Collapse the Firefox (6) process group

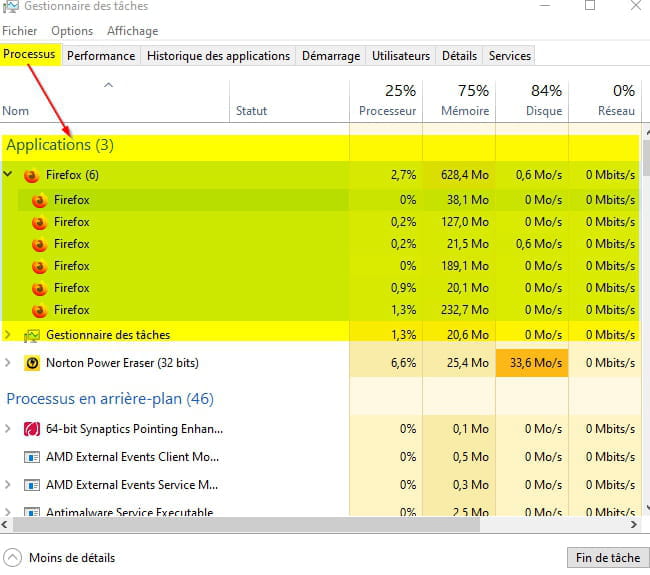point(7,174)
